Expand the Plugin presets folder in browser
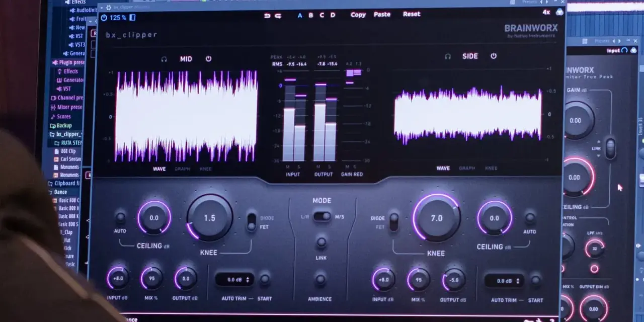Image resolution: width=644 pixels, height=322 pixels. [68, 62]
